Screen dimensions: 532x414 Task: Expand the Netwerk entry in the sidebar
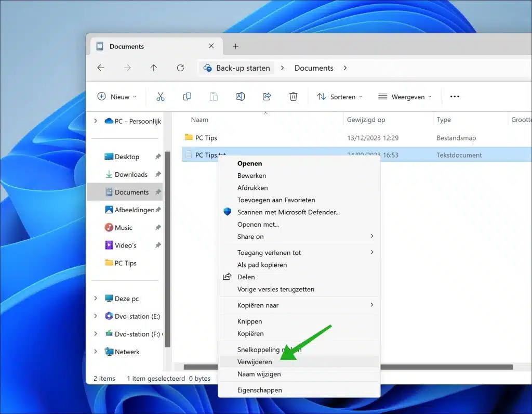point(95,352)
